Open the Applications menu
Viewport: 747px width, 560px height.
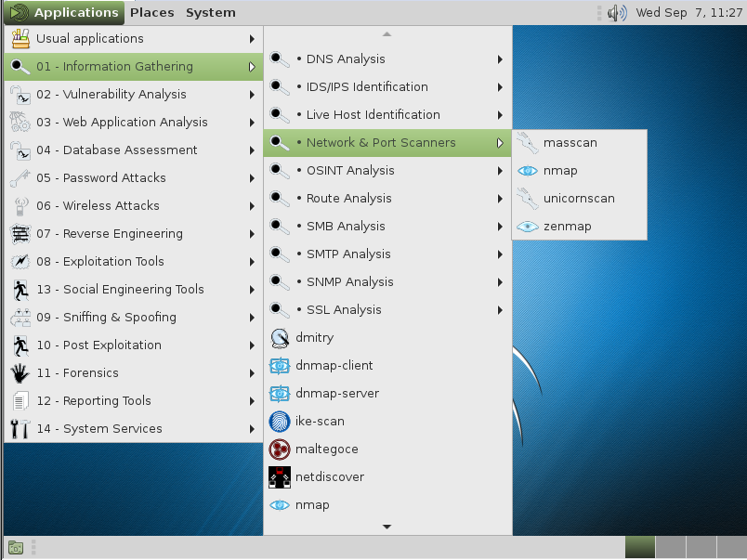tap(64, 12)
